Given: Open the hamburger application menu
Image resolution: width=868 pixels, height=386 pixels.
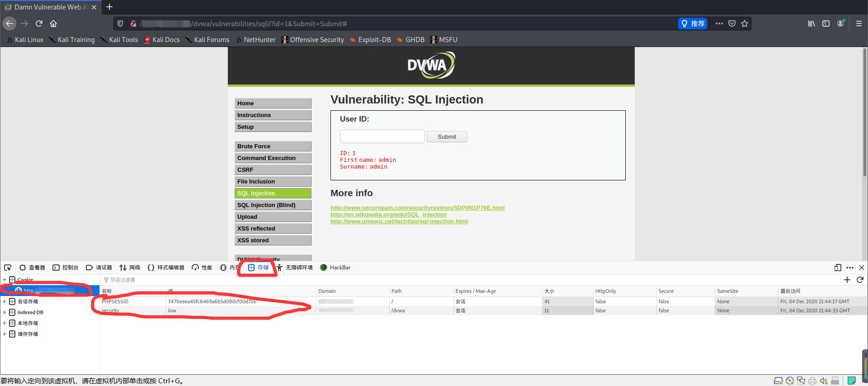Looking at the screenshot, I should [859, 24].
